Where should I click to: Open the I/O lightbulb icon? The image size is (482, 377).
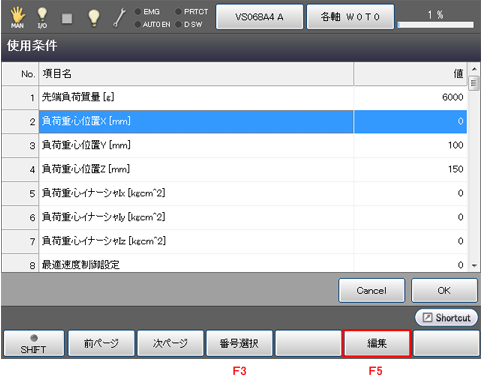[x=42, y=18]
